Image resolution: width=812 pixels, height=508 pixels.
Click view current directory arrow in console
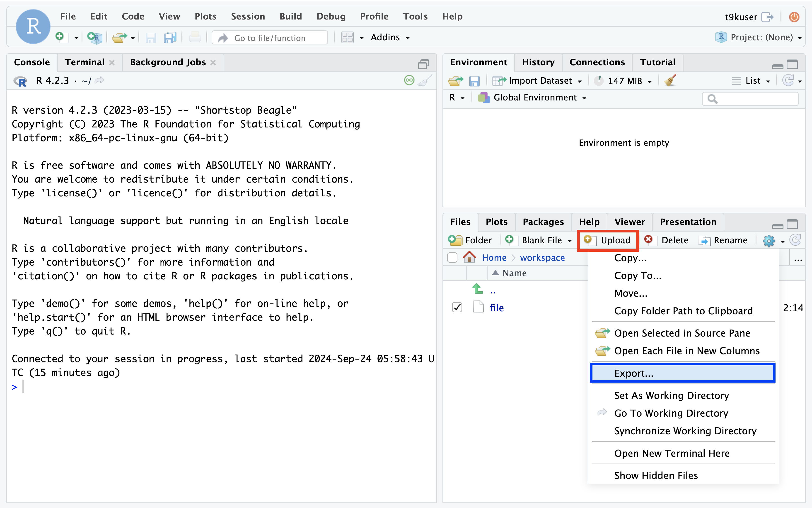tap(99, 80)
